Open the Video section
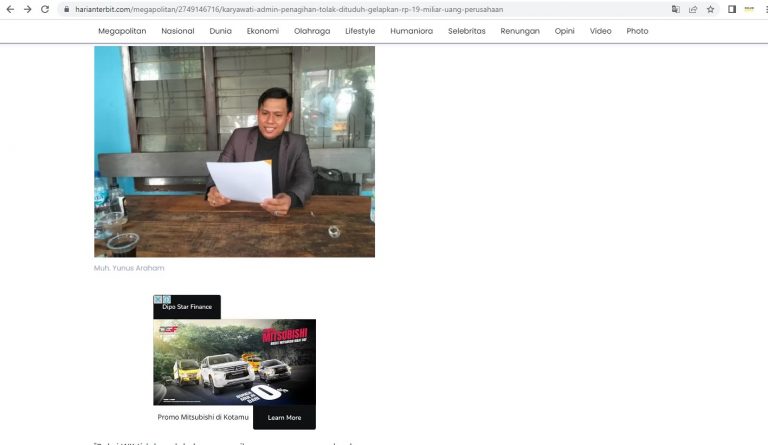Screen dimensions: 768x445 pyautogui.click(x=600, y=31)
